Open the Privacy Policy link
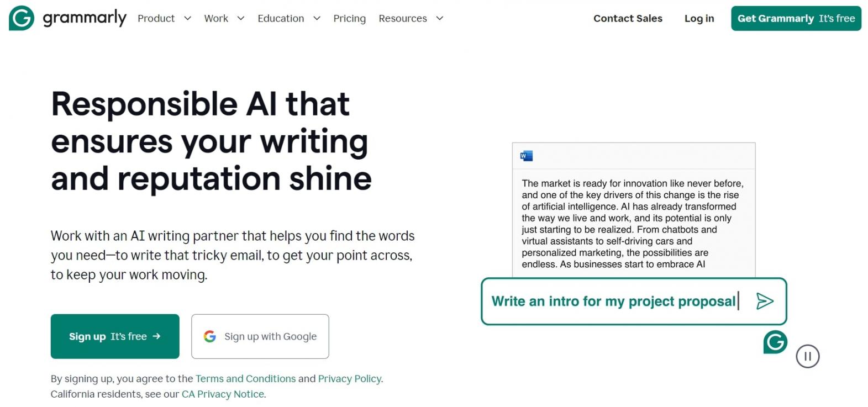 pyautogui.click(x=349, y=379)
